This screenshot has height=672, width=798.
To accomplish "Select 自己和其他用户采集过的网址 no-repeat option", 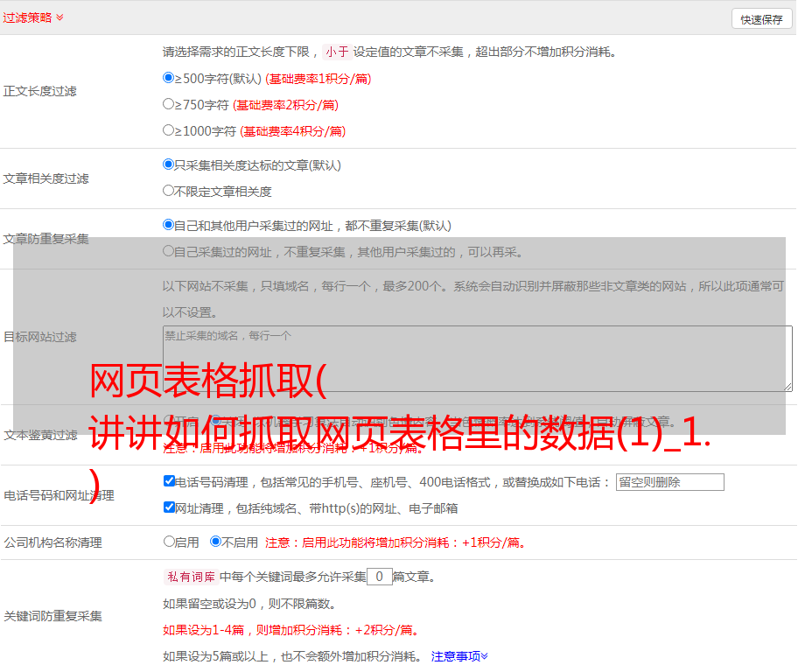I will (x=169, y=225).
